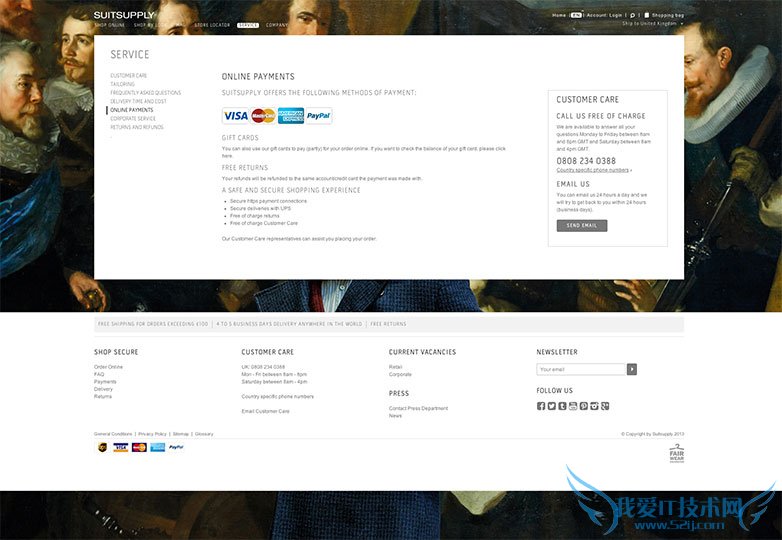Open the Privacy Policy link
The height and width of the screenshot is (540, 782).
pos(152,434)
